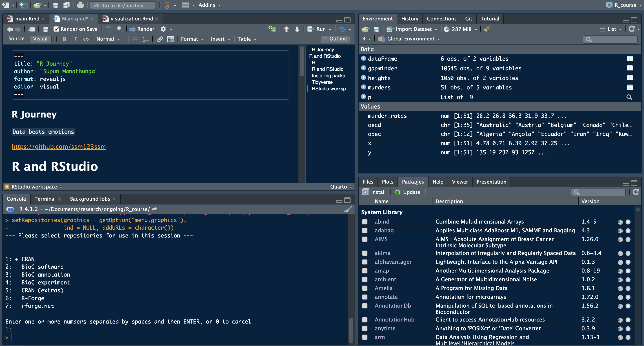Screen dimensions: 644x346
Task: Open the History tab
Action: coord(409,19)
